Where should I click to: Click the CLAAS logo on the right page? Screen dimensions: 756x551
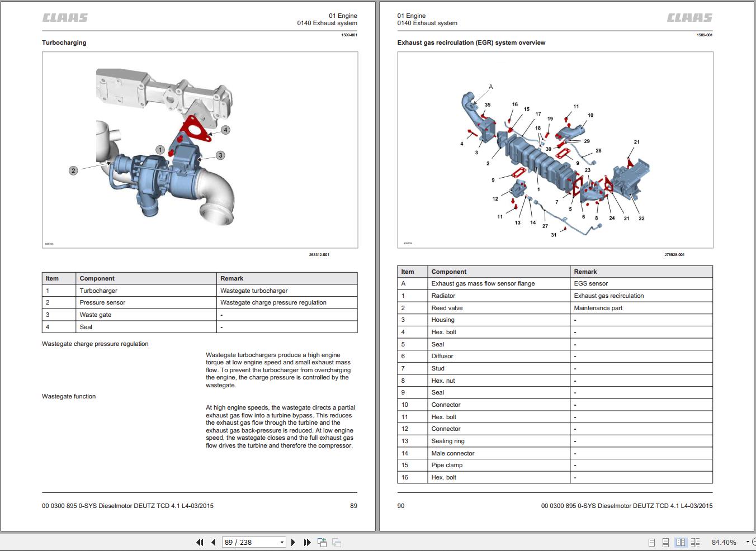point(690,18)
